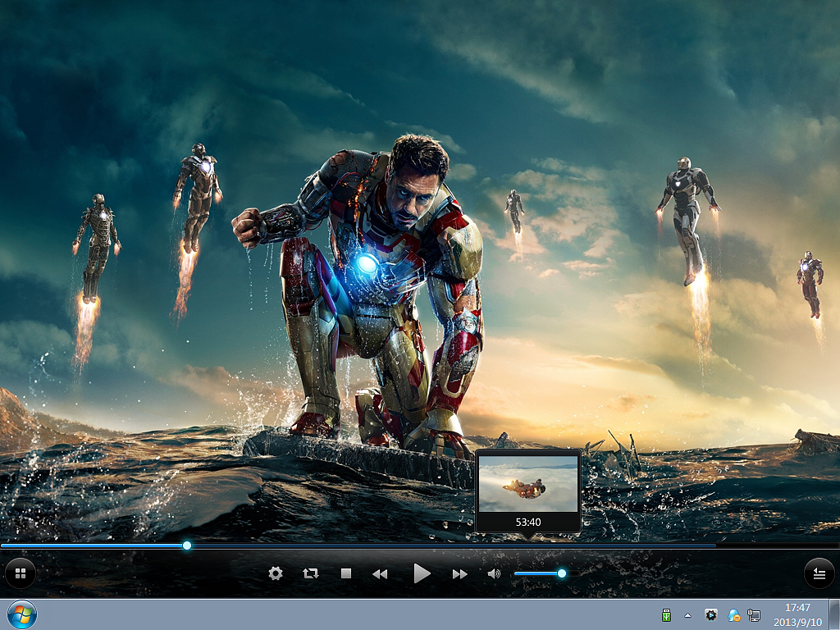Click the seek bar playhead knob
840x630 pixels.
pos(186,546)
